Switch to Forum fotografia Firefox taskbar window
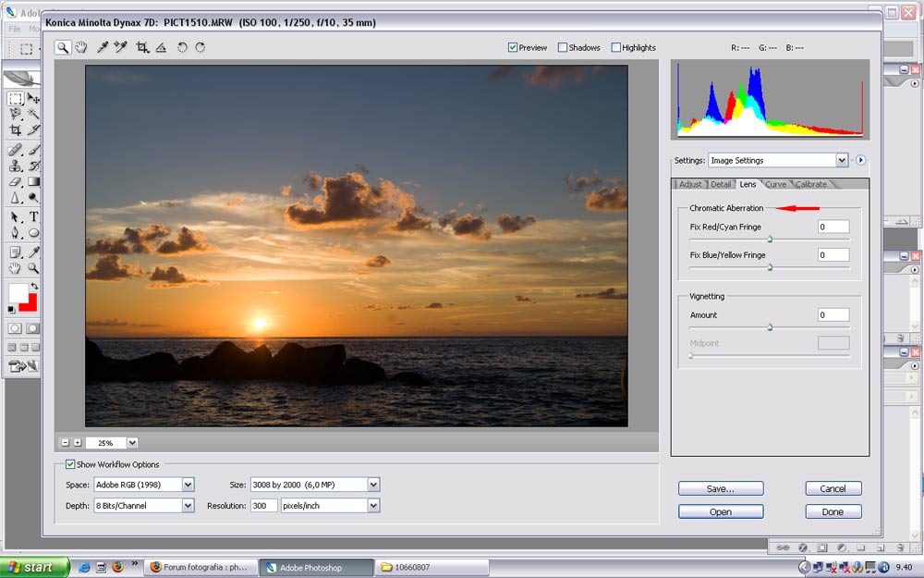 click(201, 568)
